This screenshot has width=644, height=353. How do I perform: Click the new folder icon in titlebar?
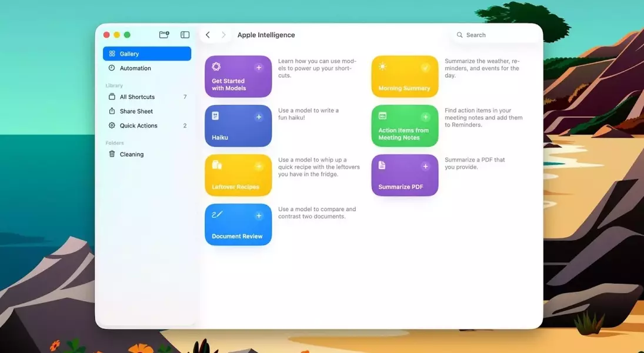click(164, 35)
